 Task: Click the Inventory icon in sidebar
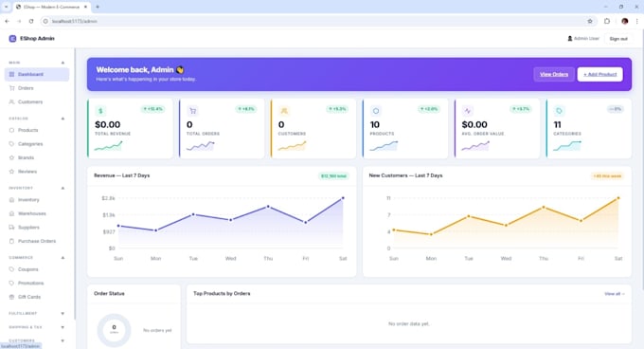pyautogui.click(x=11, y=200)
